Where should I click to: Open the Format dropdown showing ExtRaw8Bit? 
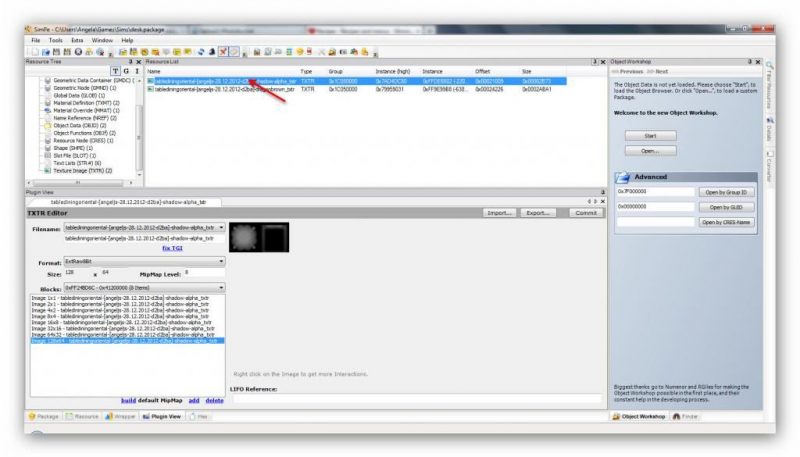(220, 262)
